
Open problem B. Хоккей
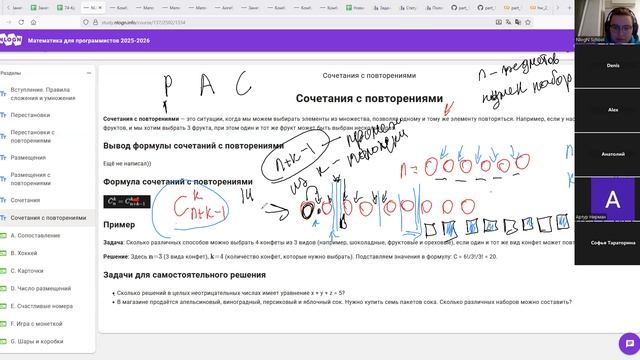coord(24,253)
